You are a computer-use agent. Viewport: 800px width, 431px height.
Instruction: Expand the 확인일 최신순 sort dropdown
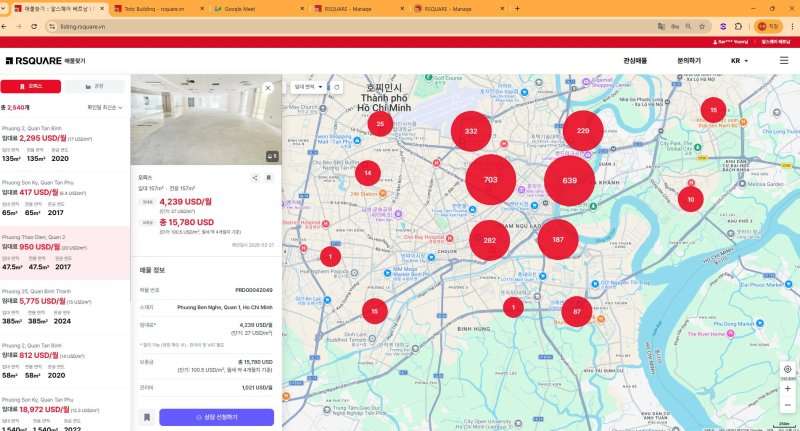tap(106, 106)
